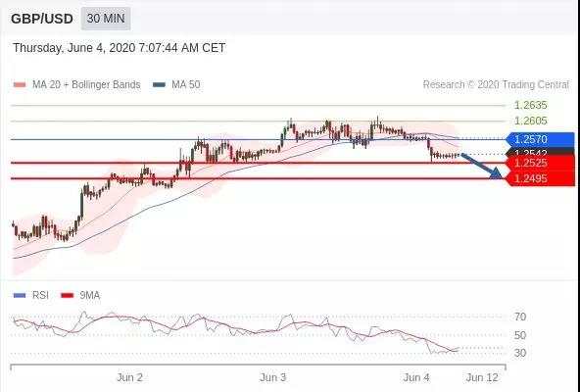Toggle the RSI legend swatch
The width and height of the screenshot is (580, 392).
coord(20,295)
